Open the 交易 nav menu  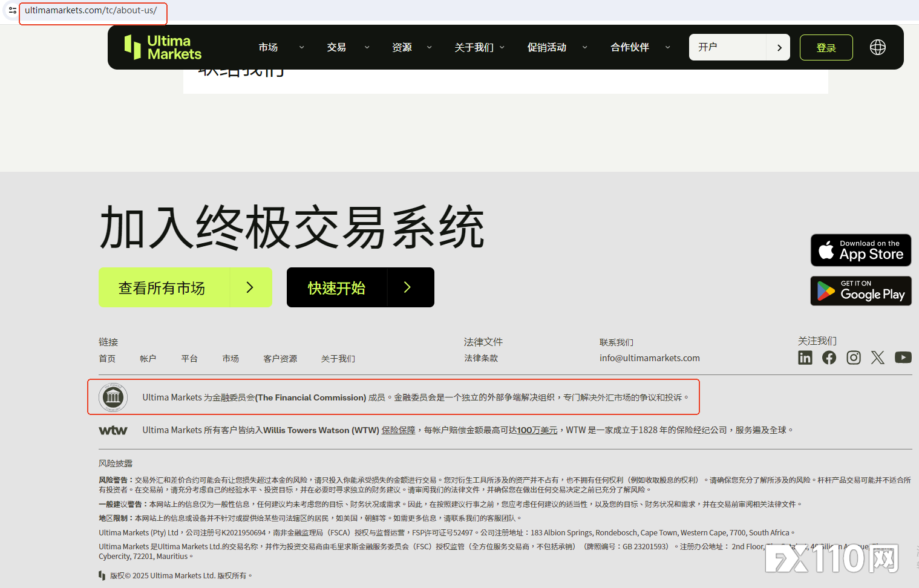336,47
